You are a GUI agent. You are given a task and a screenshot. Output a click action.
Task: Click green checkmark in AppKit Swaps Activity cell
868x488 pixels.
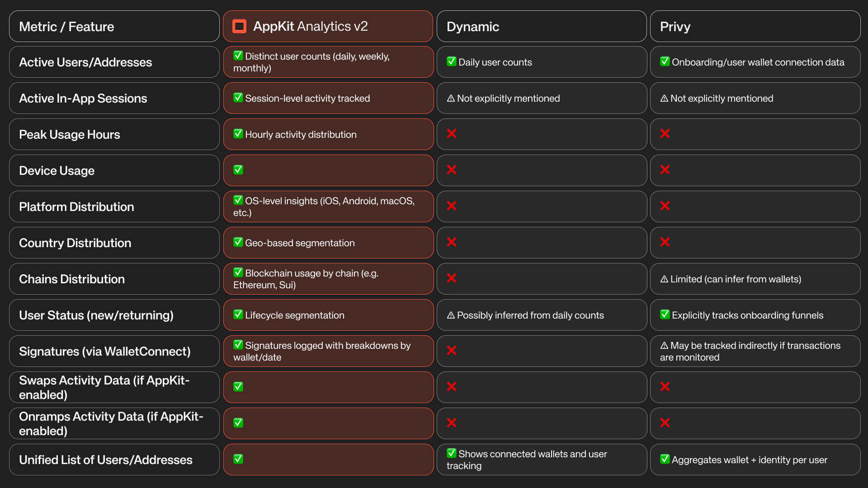coord(238,387)
